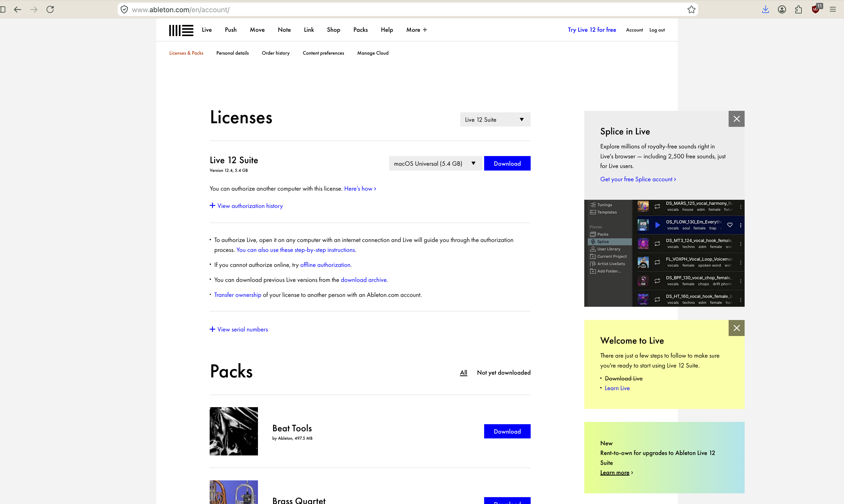Expand View serial numbers
Image resolution: width=844 pixels, height=504 pixels.
(x=239, y=329)
